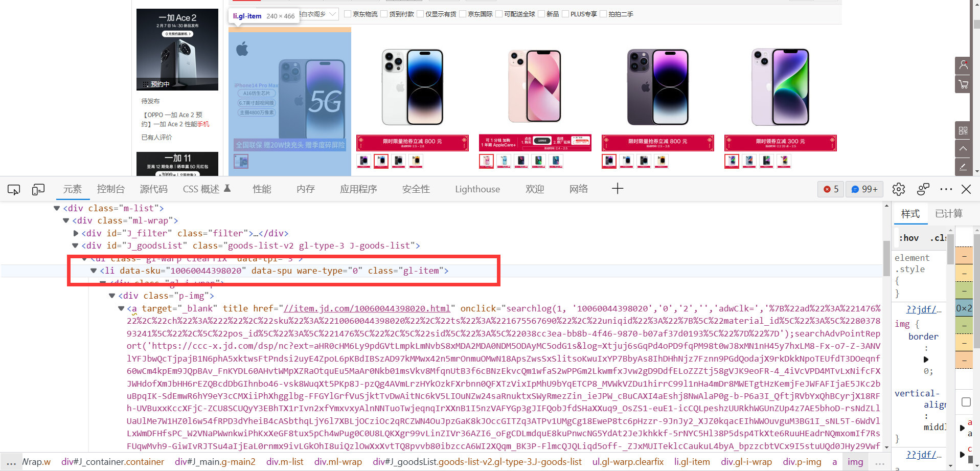Select last variant under 300 元 purple iPhone 14

tap(784, 161)
